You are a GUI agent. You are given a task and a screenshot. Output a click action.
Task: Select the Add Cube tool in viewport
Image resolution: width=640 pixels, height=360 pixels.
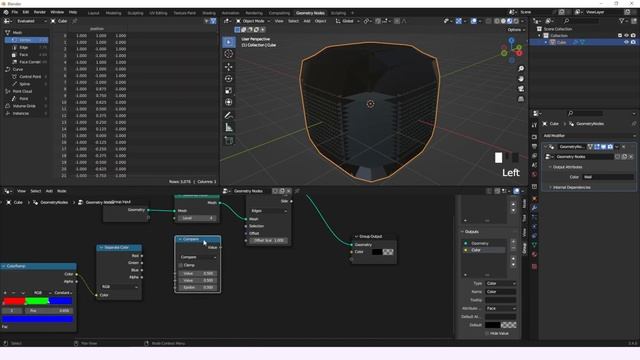point(229,141)
